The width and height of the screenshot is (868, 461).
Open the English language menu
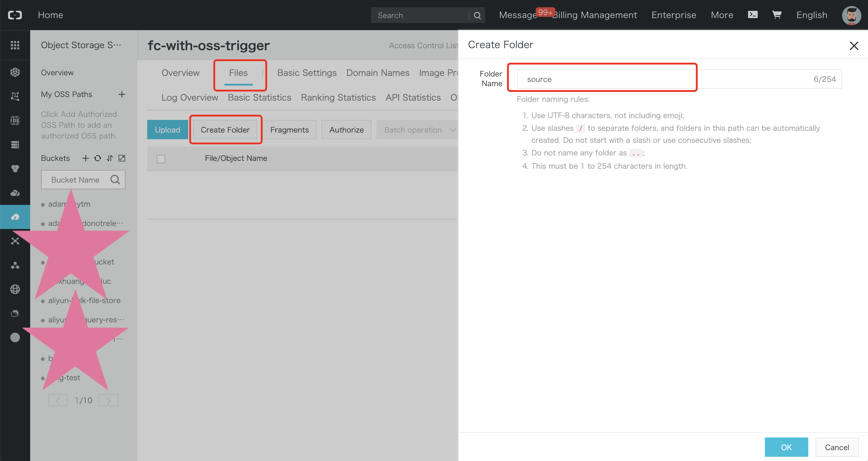pos(811,15)
